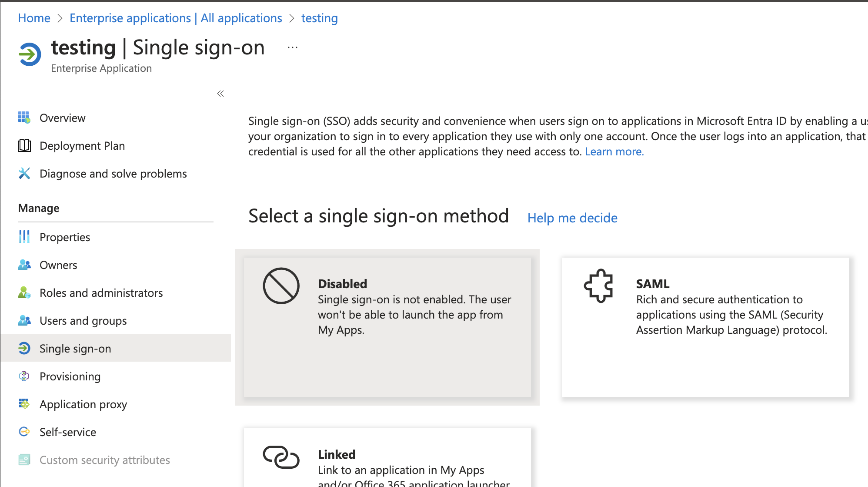Select Single sign-on in the Manage menu
The image size is (868, 487).
[x=75, y=348]
